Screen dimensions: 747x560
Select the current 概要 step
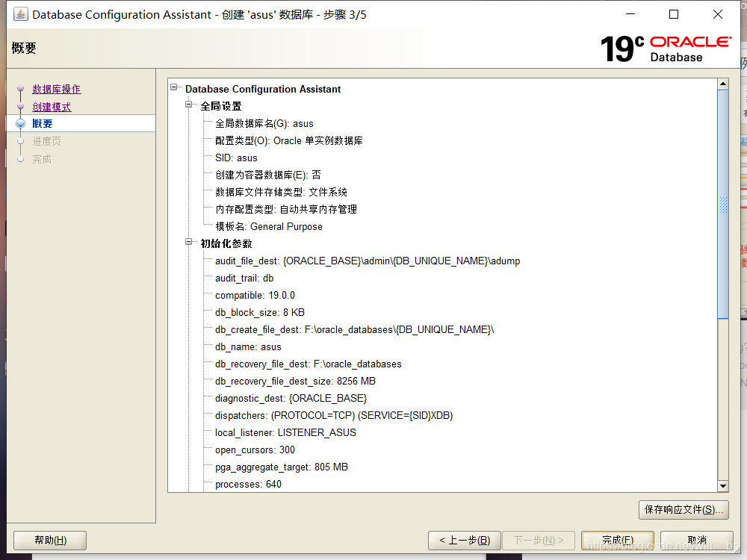(43, 123)
